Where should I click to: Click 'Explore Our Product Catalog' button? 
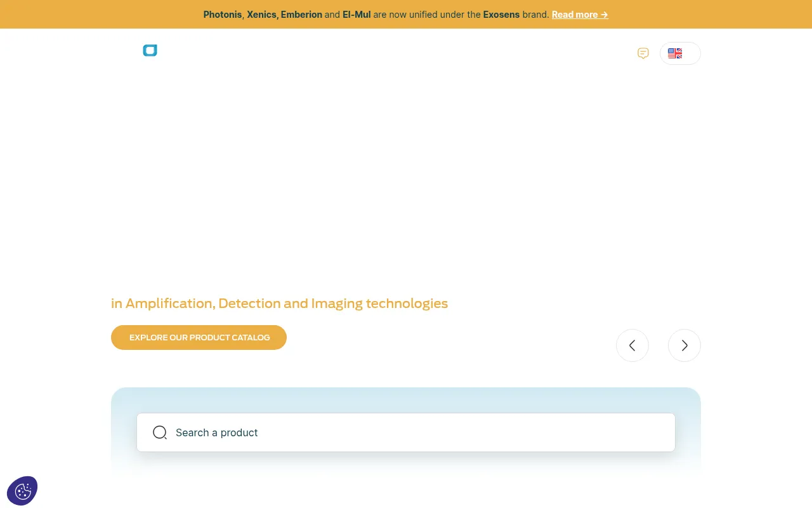[x=199, y=337]
